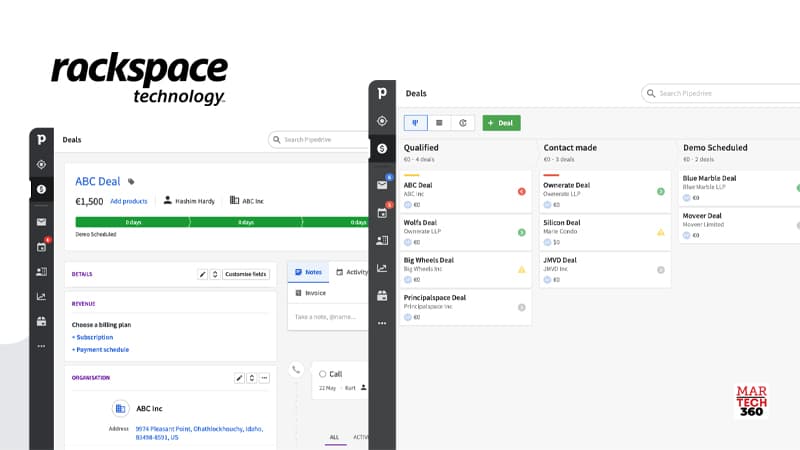The width and height of the screenshot is (800, 450).
Task: Open Activities calendar icon in left window sidebar
Action: pyautogui.click(x=41, y=247)
